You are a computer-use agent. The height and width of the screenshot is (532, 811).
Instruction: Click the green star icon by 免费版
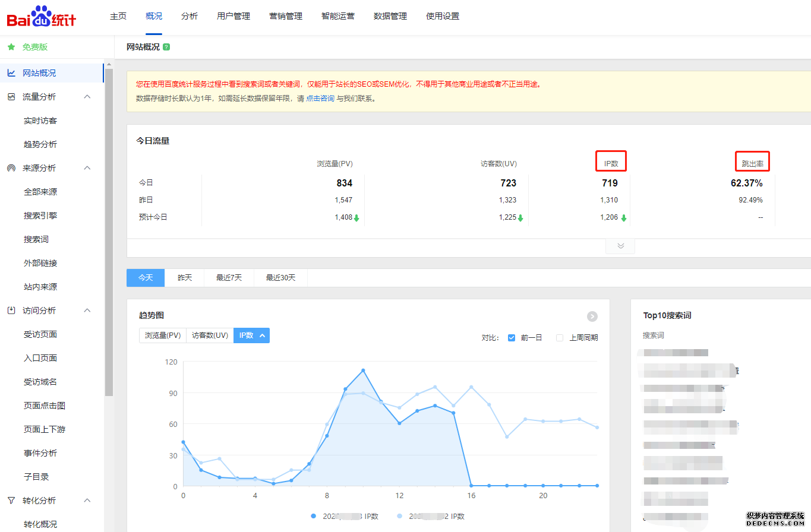coord(11,47)
